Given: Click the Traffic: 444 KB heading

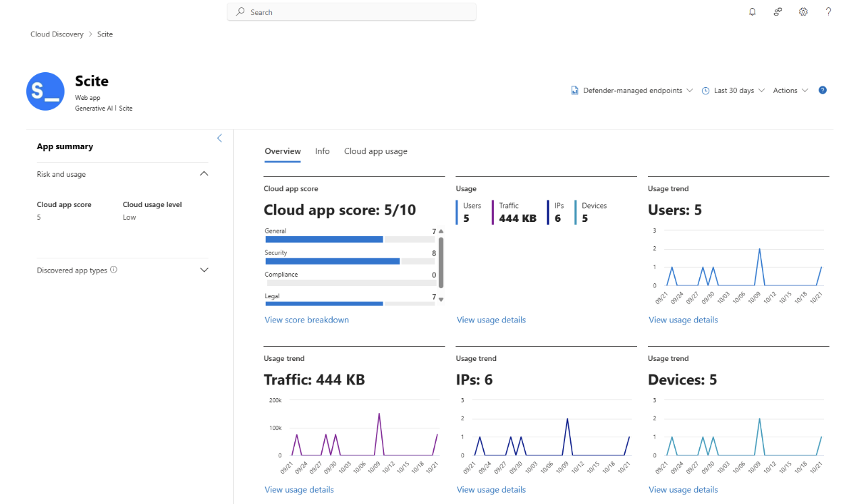Looking at the screenshot, I should tap(315, 380).
